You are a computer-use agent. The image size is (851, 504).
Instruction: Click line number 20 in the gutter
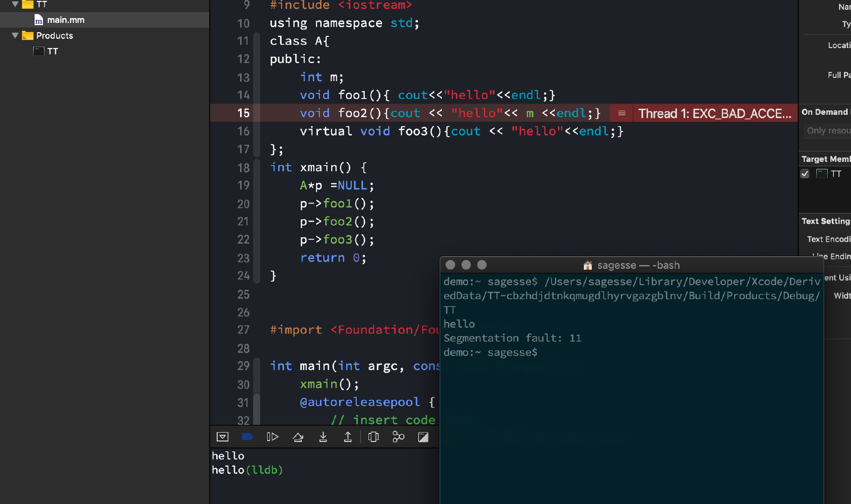pyautogui.click(x=243, y=204)
